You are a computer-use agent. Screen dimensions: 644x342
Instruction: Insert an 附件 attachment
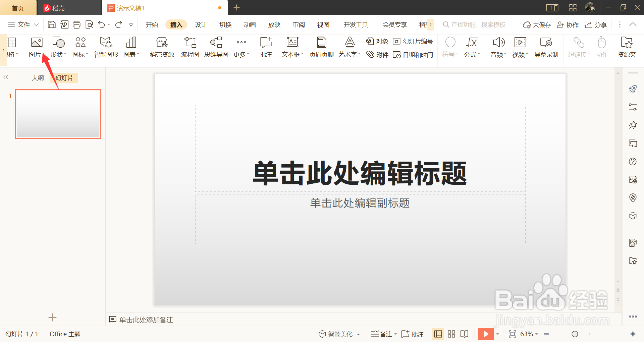pos(377,54)
